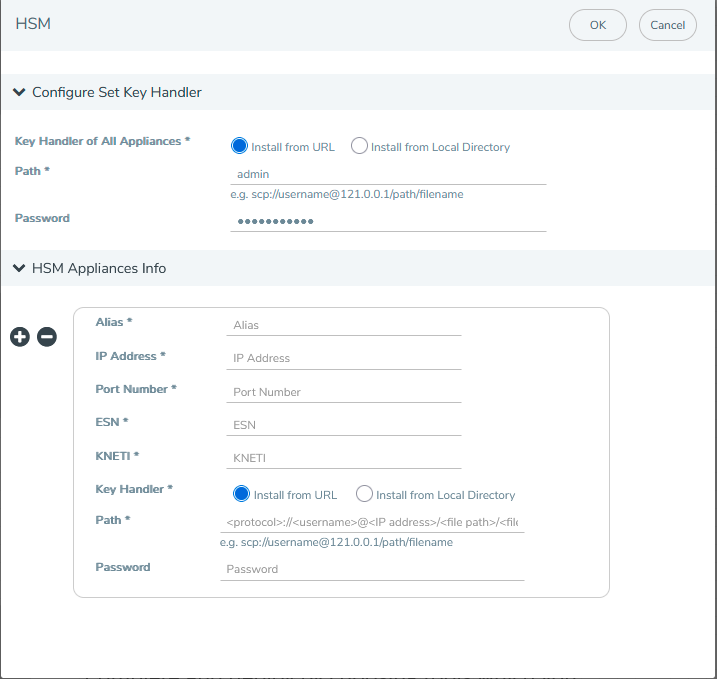717x679 pixels.
Task: Click the plus icon to add appliance
Action: pos(20,337)
